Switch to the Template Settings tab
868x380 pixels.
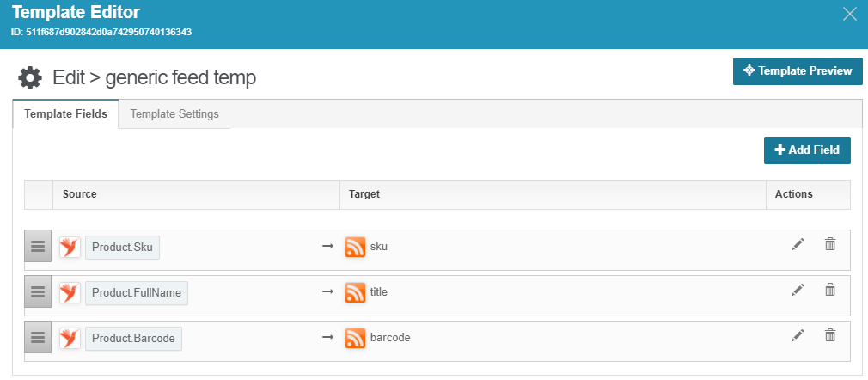click(174, 114)
